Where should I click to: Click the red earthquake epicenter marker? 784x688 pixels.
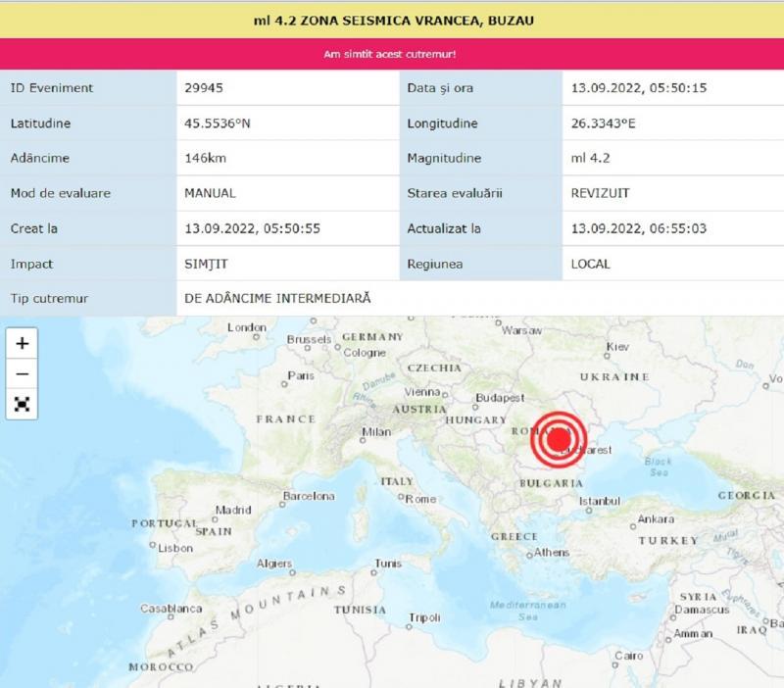click(557, 441)
